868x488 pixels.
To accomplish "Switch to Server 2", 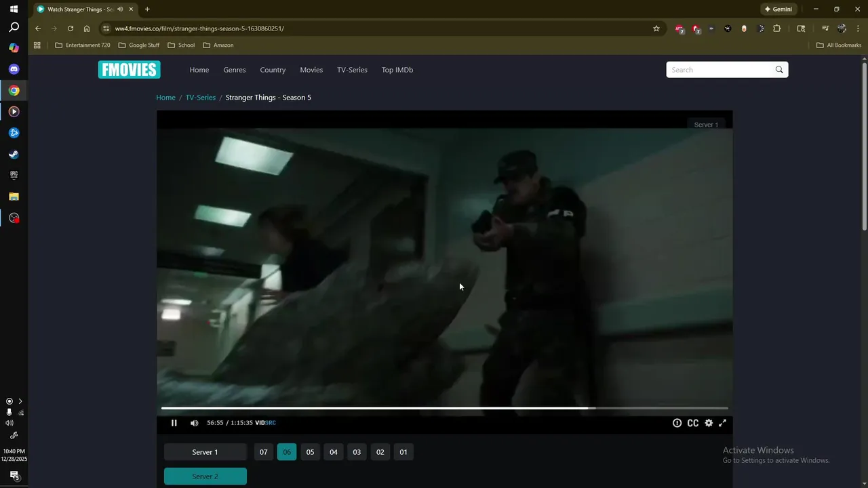I will pos(205,476).
